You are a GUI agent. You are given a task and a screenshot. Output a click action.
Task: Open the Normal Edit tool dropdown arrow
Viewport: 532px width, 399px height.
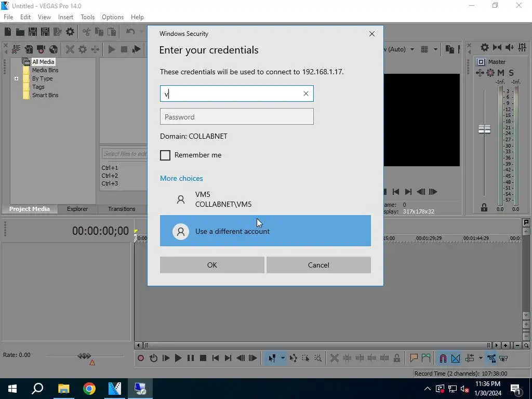click(x=282, y=358)
